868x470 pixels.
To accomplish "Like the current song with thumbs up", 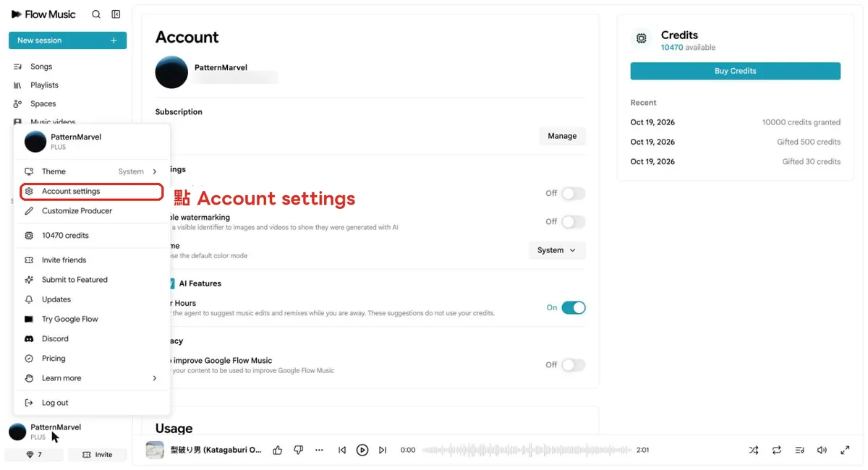I will [278, 450].
